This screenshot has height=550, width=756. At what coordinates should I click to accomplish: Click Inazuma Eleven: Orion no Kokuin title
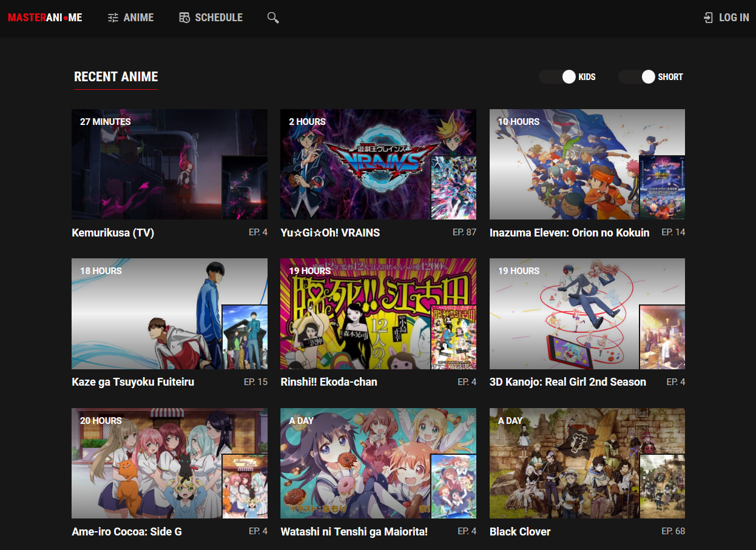tap(570, 233)
